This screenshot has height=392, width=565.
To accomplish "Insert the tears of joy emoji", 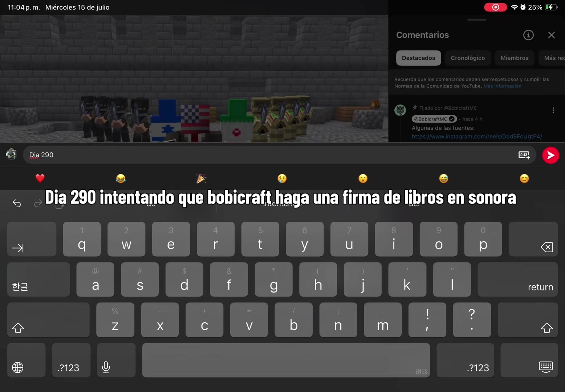I will coord(121,178).
